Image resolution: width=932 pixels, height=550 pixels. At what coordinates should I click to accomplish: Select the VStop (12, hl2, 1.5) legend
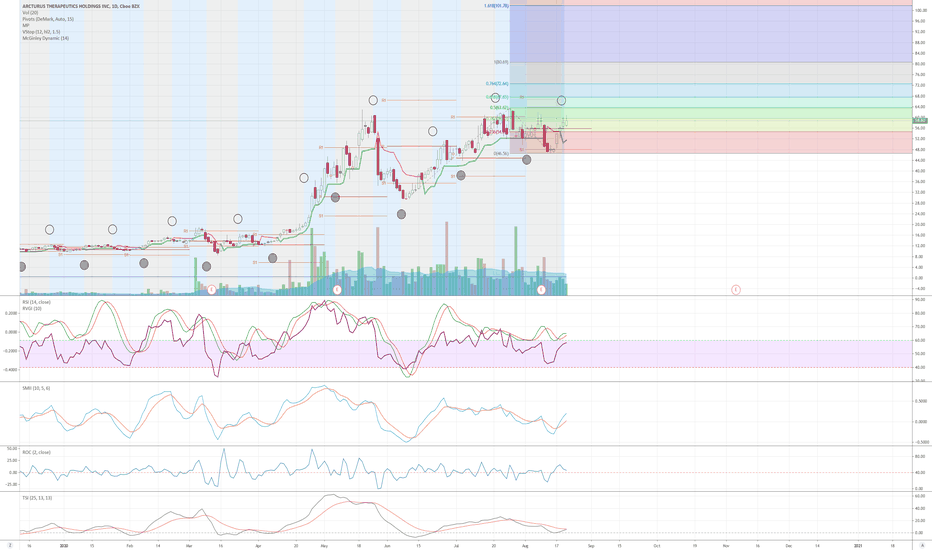[x=41, y=32]
